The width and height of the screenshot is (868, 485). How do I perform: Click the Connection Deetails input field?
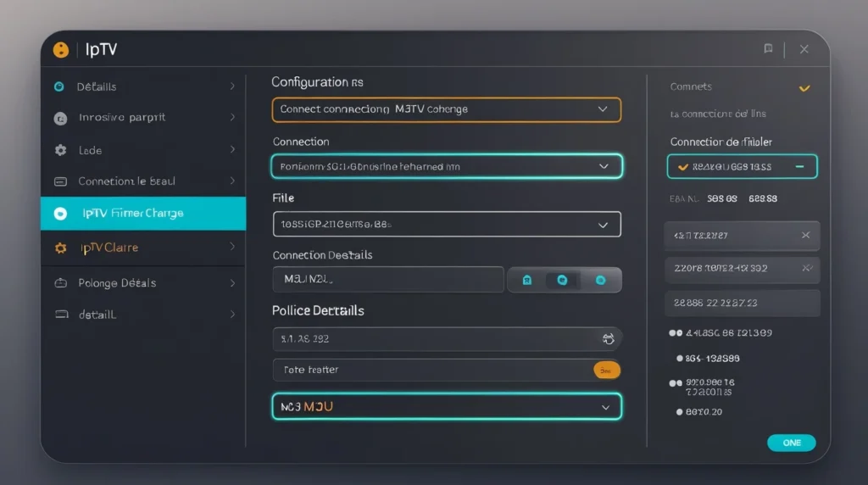(x=388, y=280)
